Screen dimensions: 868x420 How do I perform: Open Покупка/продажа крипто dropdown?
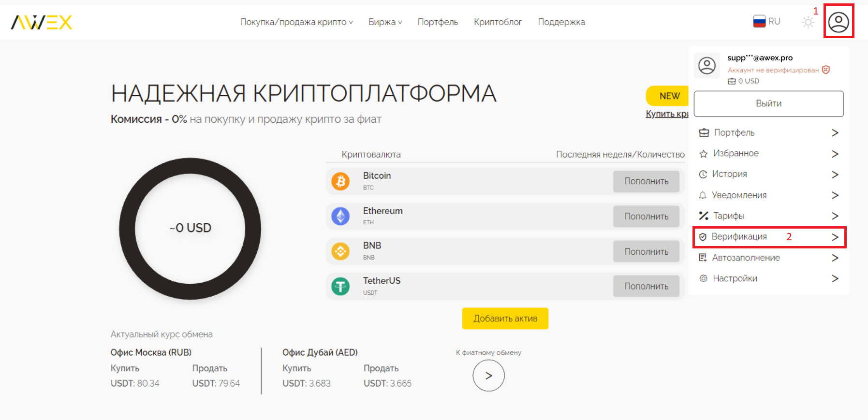(296, 22)
